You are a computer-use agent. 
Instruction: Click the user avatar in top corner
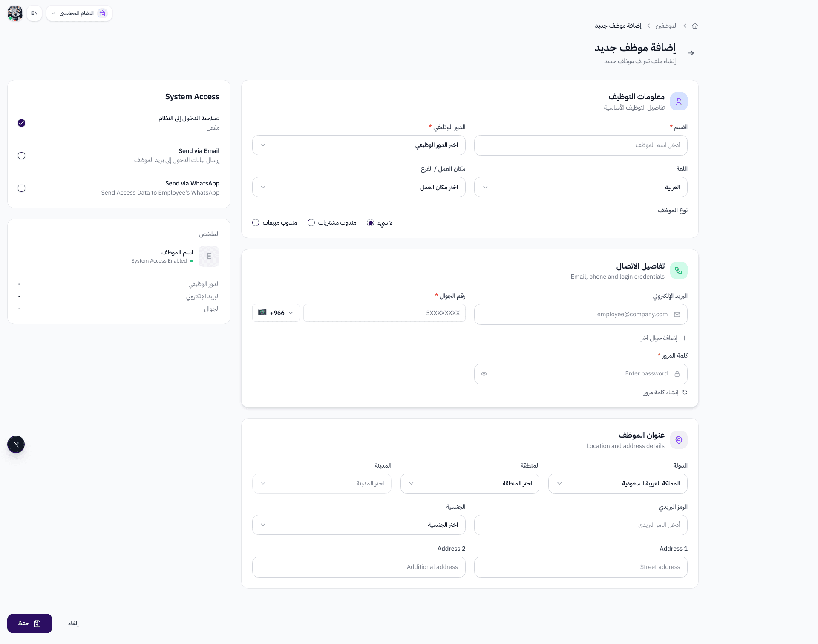15,13
